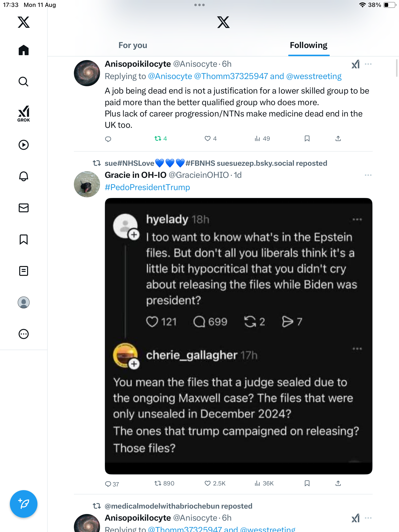Open Notifications bell in sidebar
Image resolution: width=399 pixels, height=532 pixels.
pos(24,176)
